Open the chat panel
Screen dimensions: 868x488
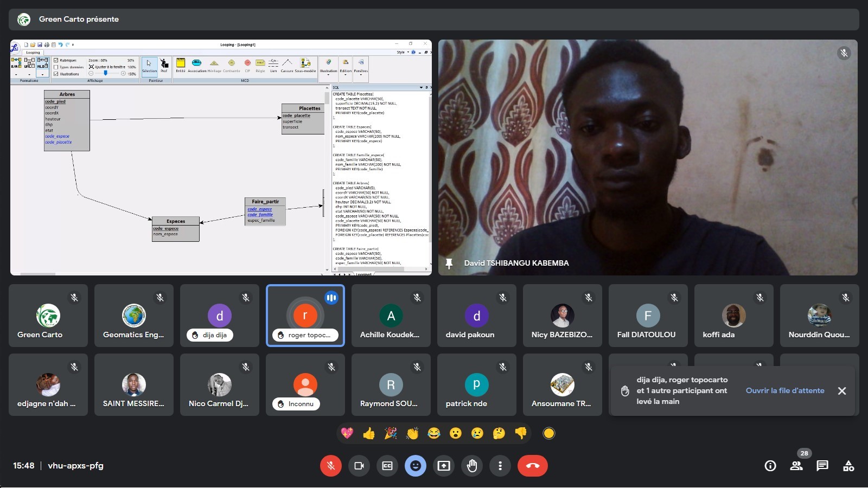pyautogui.click(x=822, y=466)
